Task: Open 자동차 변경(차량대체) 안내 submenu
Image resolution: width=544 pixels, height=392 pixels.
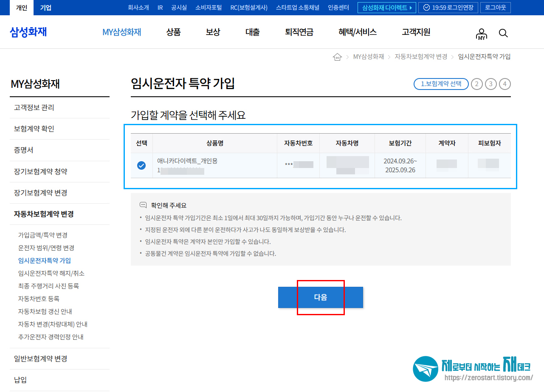Action: [x=53, y=324]
